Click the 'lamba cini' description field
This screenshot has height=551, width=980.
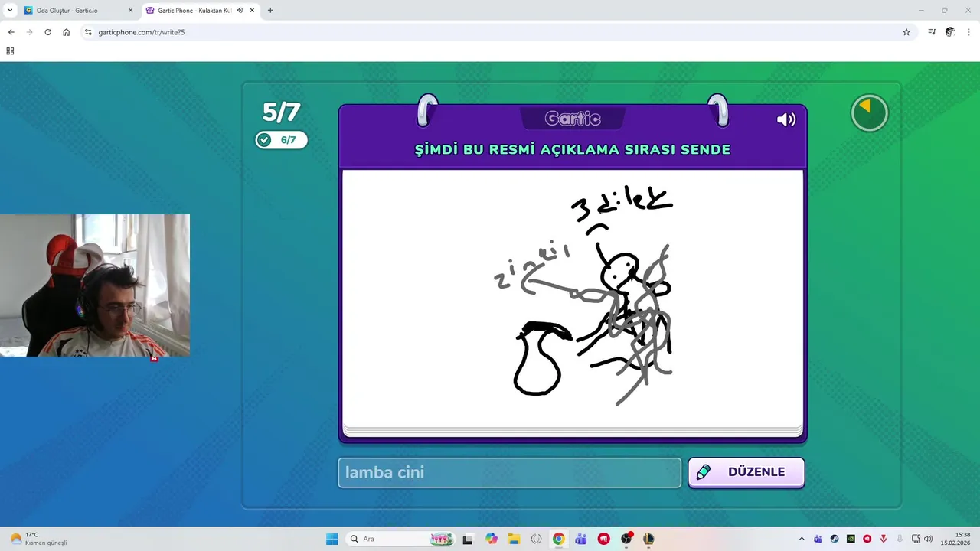pyautogui.click(x=509, y=472)
